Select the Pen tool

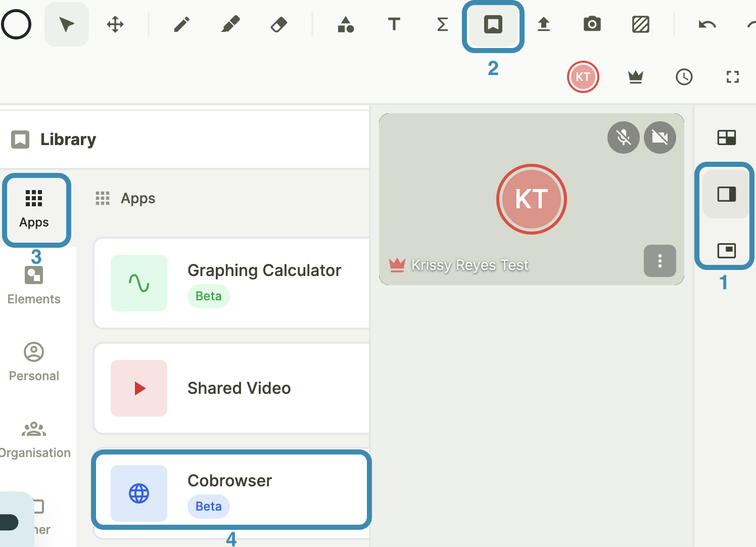181,24
